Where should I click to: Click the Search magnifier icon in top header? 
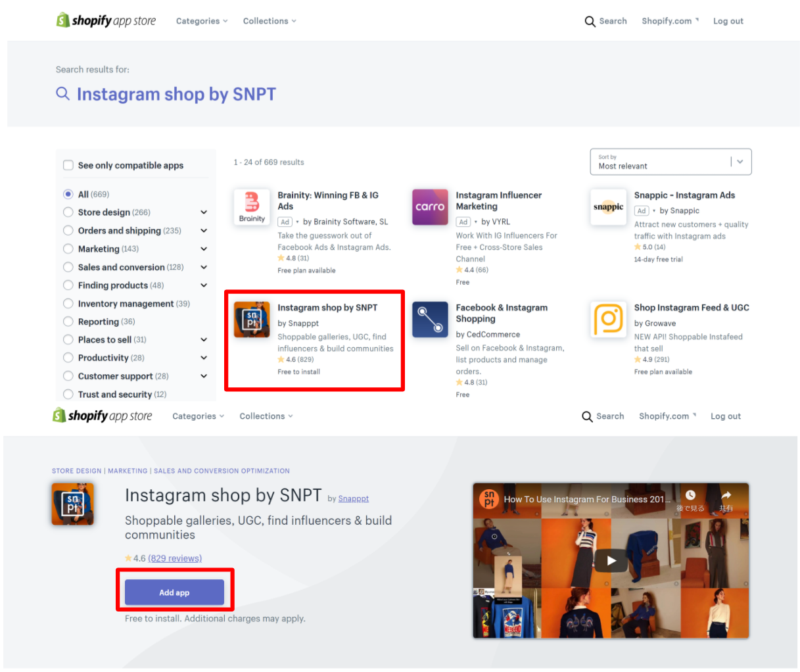590,21
